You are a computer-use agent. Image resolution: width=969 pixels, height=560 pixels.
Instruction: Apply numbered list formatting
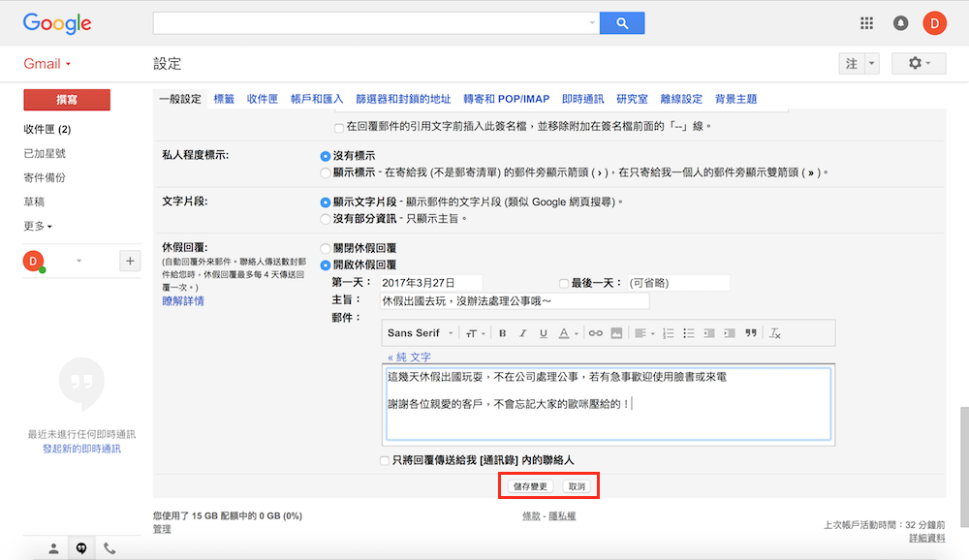[x=669, y=333]
